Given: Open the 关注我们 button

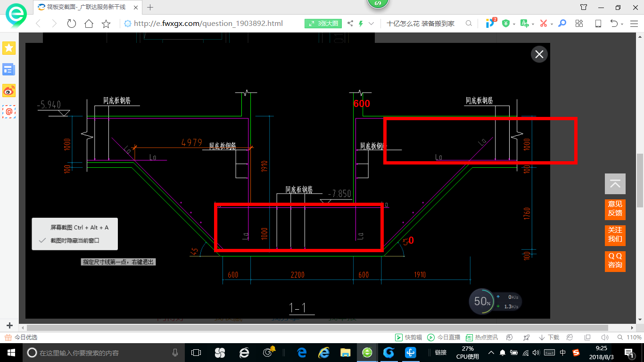Looking at the screenshot, I should 615,236.
